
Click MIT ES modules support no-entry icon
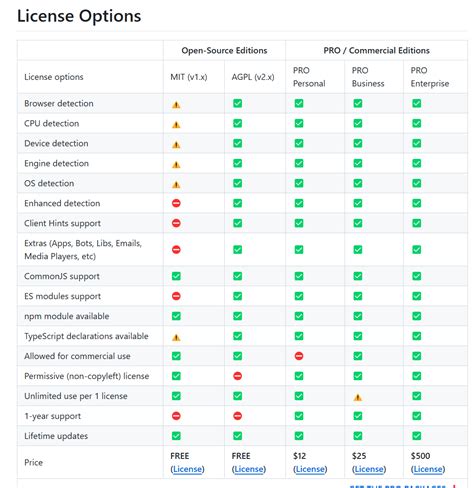click(x=176, y=296)
